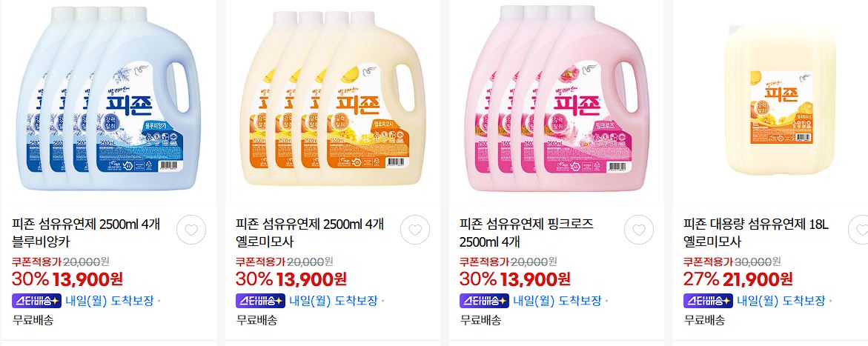
Task: Click Star Delivery badge under Pink Rose item
Action: point(484,301)
